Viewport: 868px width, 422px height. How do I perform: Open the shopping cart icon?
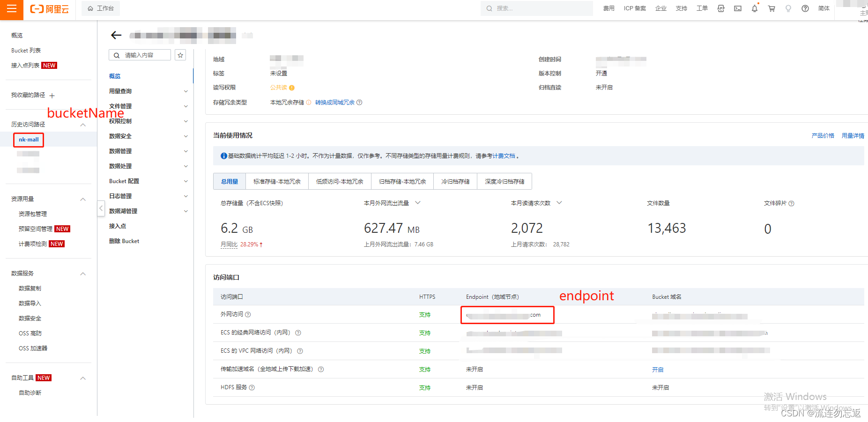772,8
